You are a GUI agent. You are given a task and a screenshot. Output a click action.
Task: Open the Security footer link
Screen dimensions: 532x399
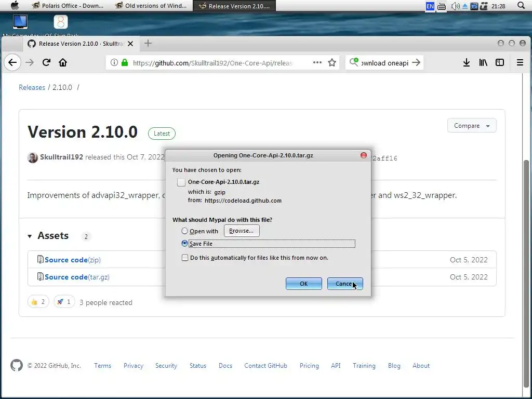point(166,365)
